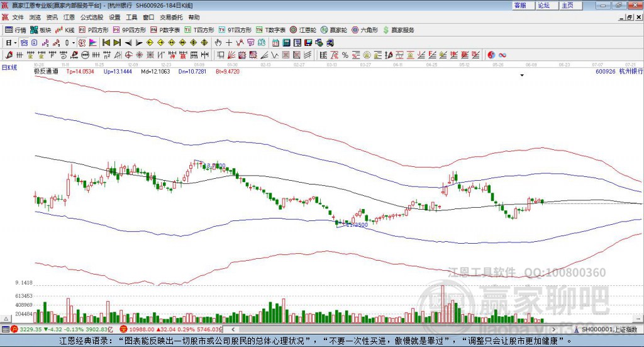Open the 江恩 menu
Viewport: 644px width, 347px height.
tap(69, 17)
